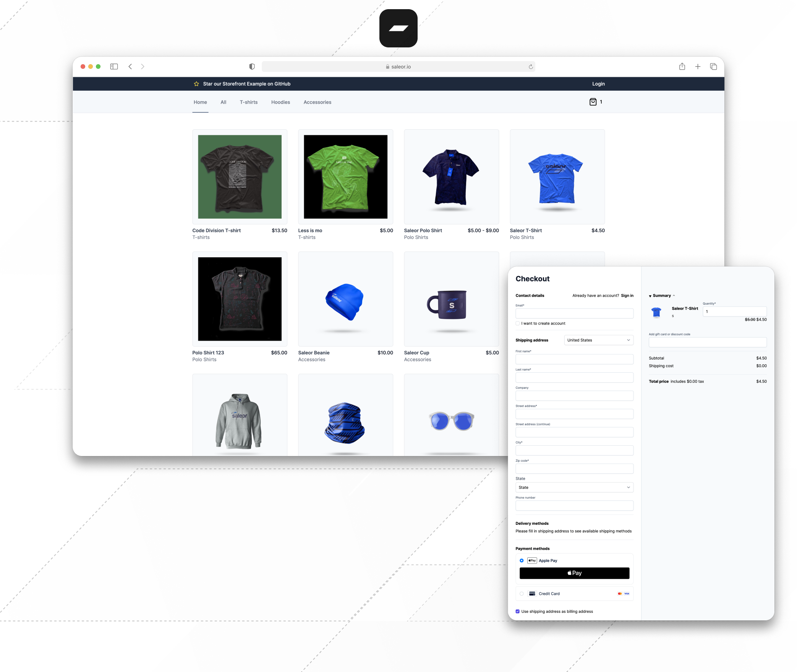Click the Saleor Beanie product title
This screenshot has width=797, height=672.
coord(314,353)
